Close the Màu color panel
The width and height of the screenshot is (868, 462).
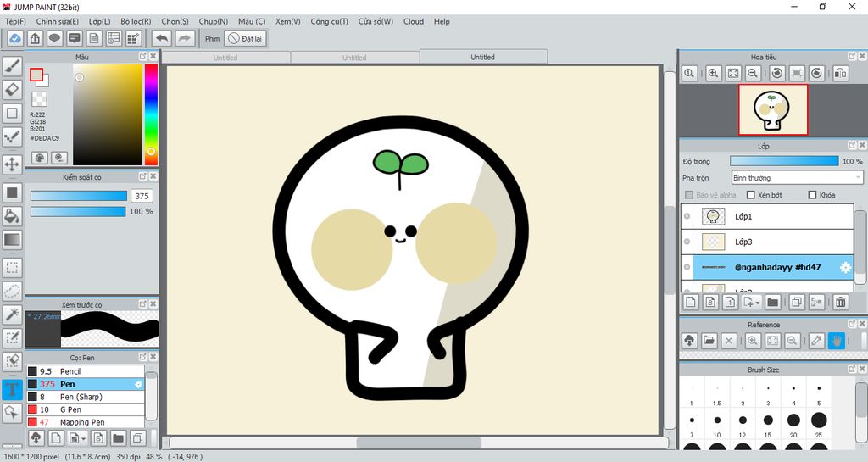(x=153, y=57)
